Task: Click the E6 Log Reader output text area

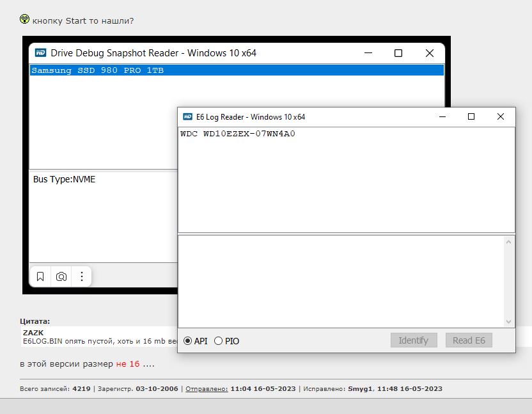Action: 341,282
